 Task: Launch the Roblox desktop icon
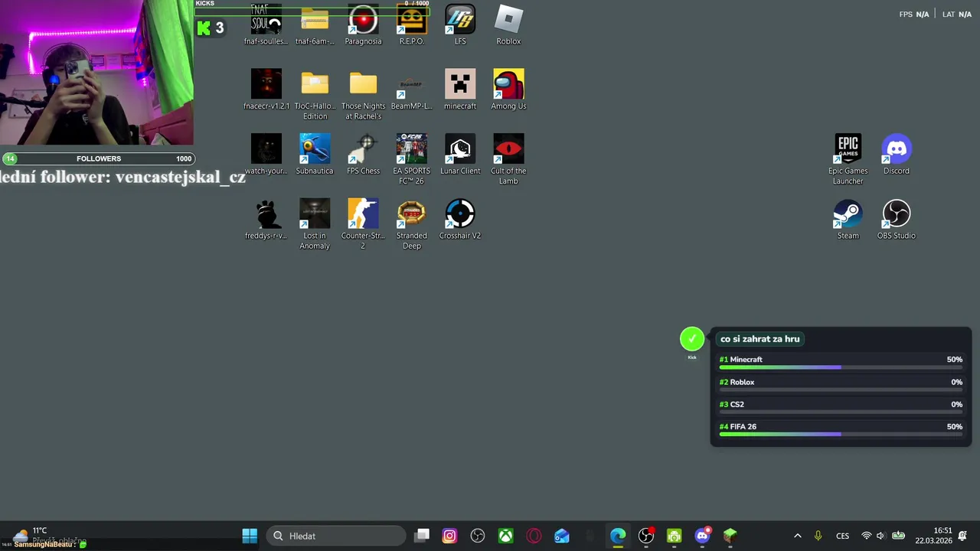[508, 25]
